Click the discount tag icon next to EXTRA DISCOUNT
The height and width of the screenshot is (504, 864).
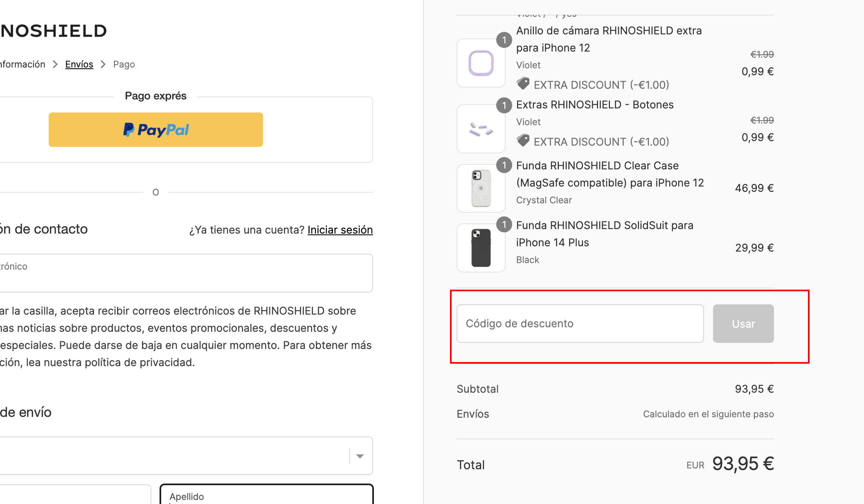[523, 83]
